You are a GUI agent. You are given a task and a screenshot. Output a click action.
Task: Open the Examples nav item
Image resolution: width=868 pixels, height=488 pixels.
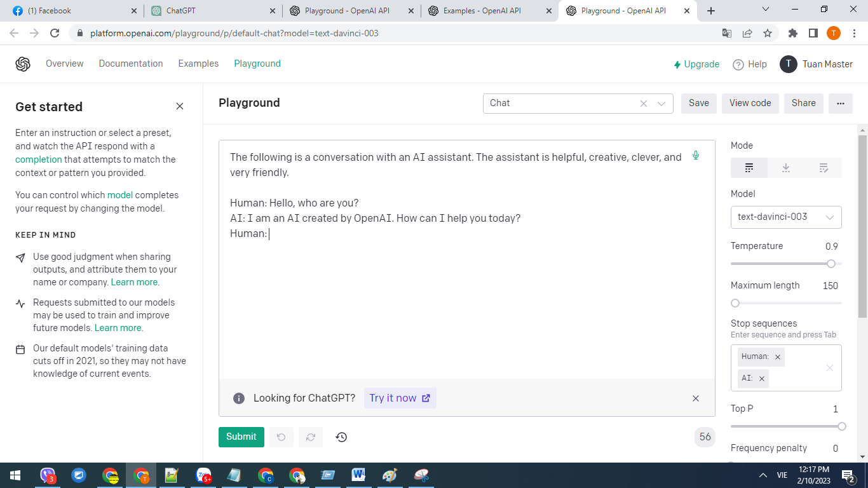coord(198,64)
